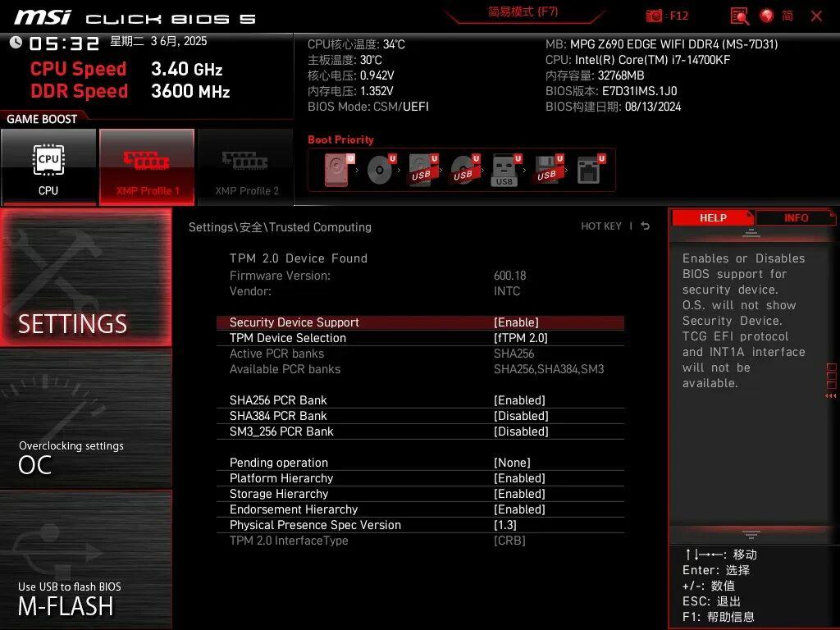Viewport: 840px width, 630px height.
Task: Close the BIOS with the X icon
Action: [x=816, y=16]
